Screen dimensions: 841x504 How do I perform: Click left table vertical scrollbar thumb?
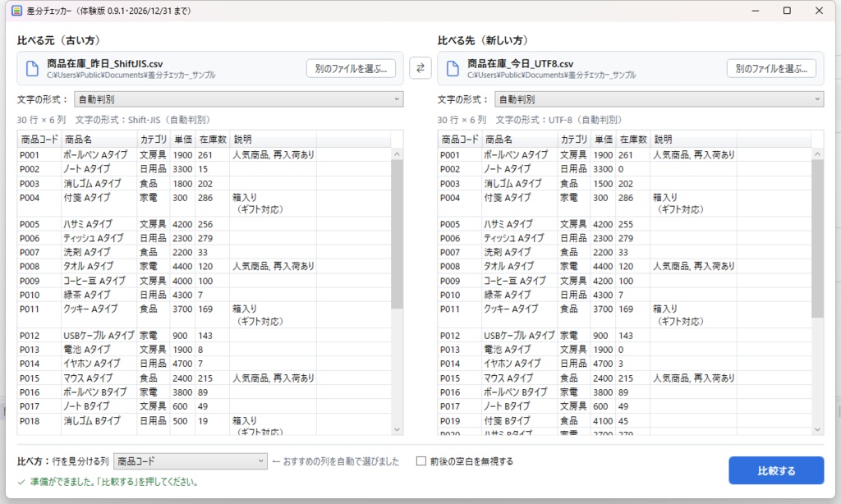pos(397,234)
